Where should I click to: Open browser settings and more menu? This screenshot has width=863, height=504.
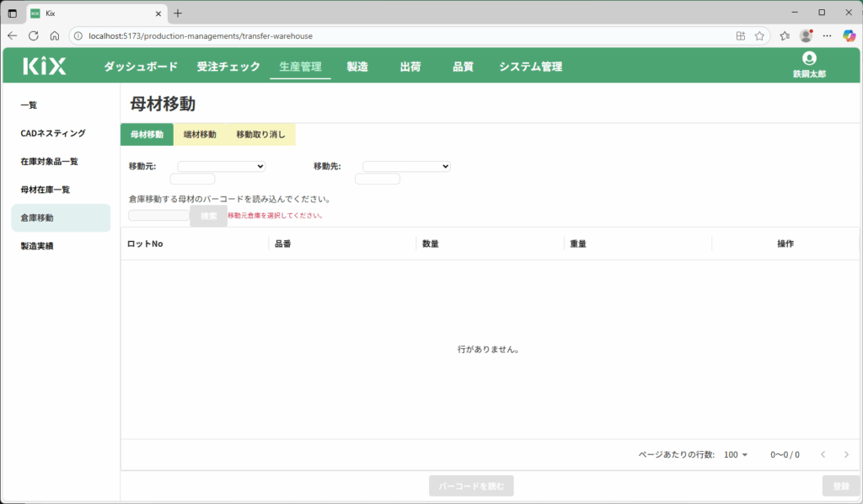(x=827, y=36)
